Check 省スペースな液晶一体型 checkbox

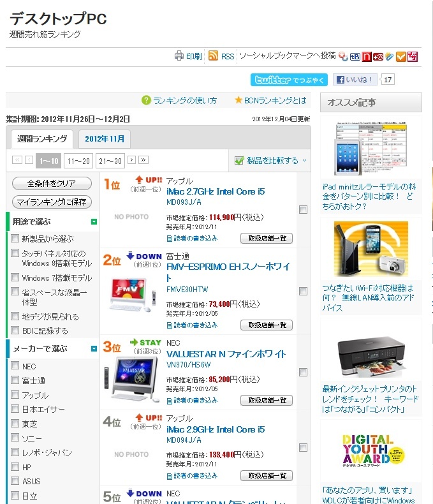coord(15,291)
